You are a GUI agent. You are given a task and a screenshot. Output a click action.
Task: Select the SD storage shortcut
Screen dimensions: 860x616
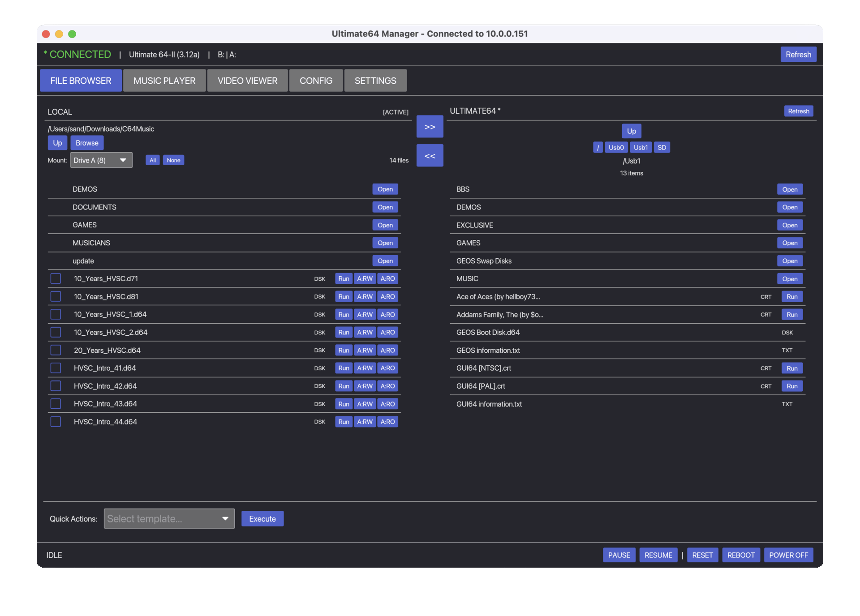pos(662,147)
